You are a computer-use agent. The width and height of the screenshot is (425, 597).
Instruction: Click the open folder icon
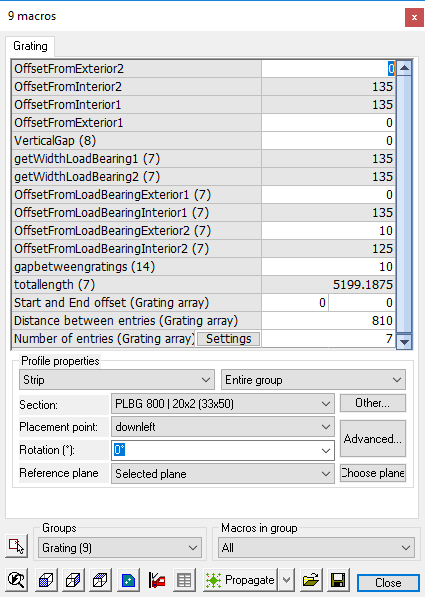310,580
